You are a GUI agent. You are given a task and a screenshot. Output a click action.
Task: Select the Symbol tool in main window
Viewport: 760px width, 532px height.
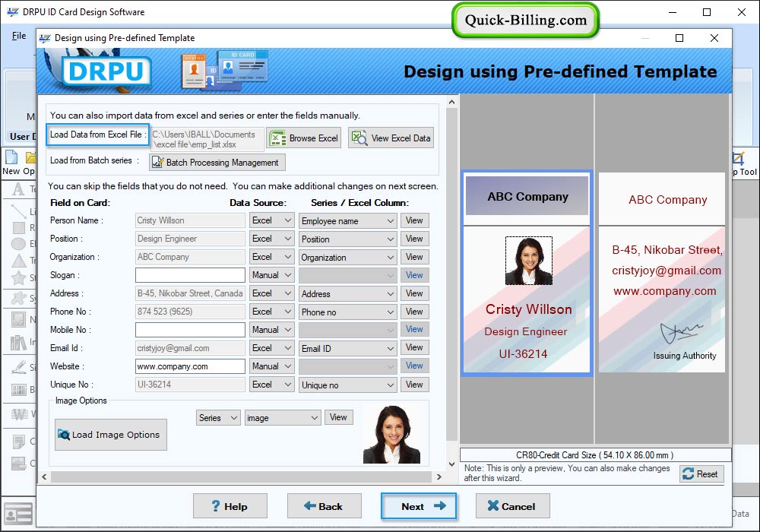point(18,298)
